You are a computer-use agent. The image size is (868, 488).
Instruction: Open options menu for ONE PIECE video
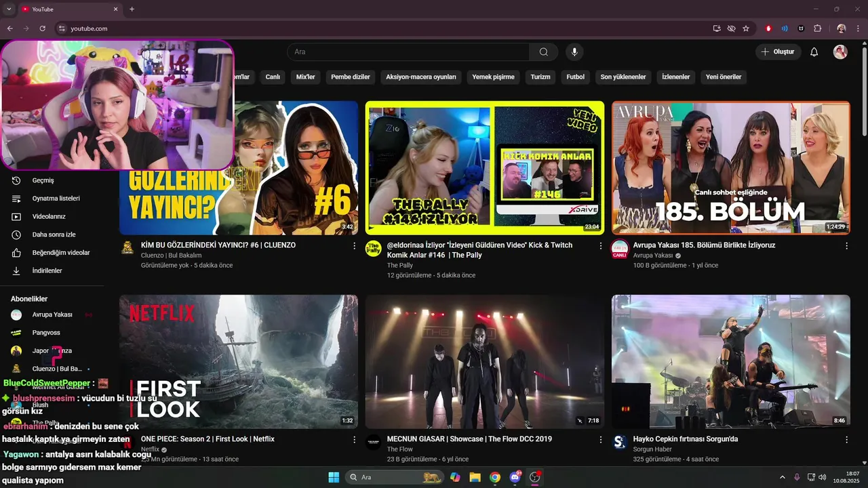(354, 440)
